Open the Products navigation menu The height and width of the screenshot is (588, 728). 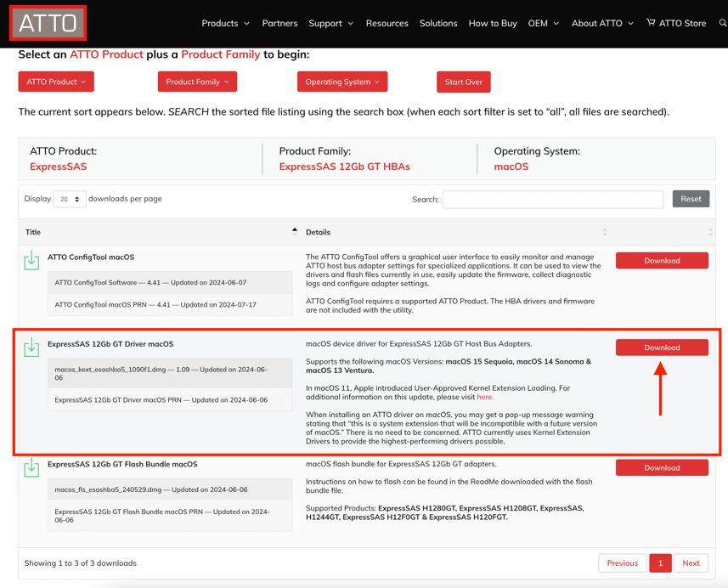click(x=225, y=24)
